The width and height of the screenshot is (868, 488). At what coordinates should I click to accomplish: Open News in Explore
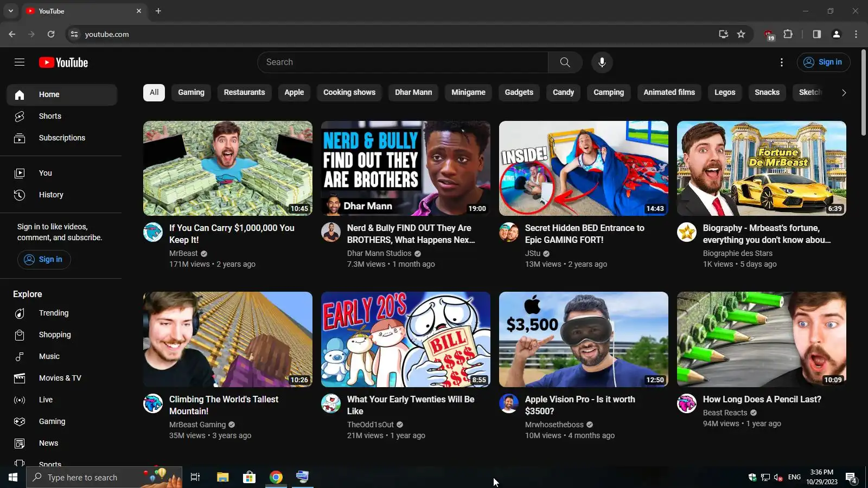62,443
